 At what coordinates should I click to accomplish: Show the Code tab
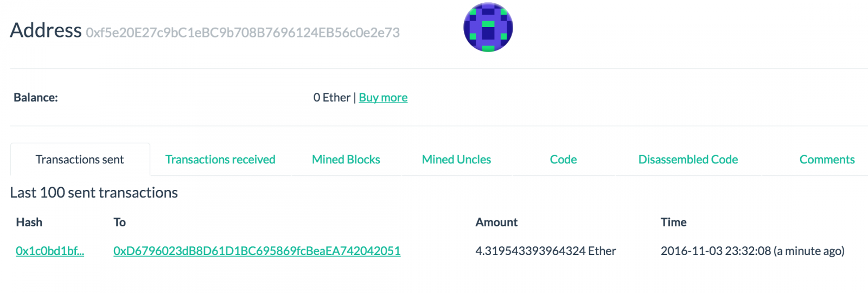pyautogui.click(x=563, y=160)
